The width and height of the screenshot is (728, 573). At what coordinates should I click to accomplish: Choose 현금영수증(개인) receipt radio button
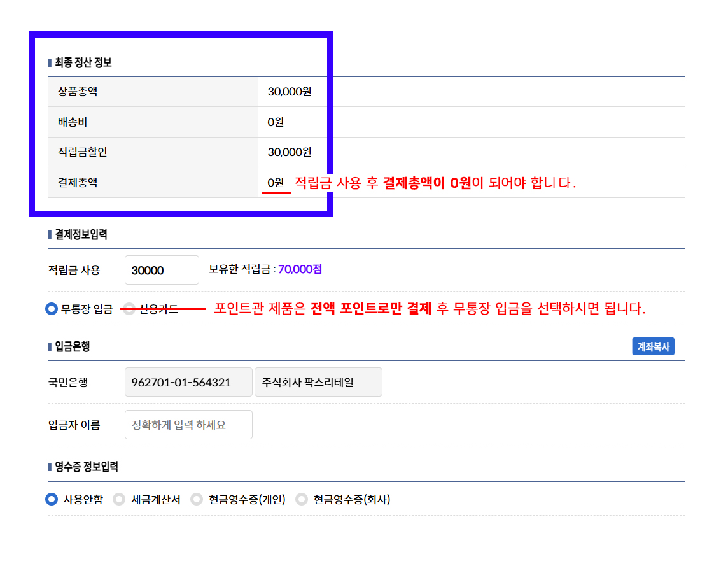point(197,500)
